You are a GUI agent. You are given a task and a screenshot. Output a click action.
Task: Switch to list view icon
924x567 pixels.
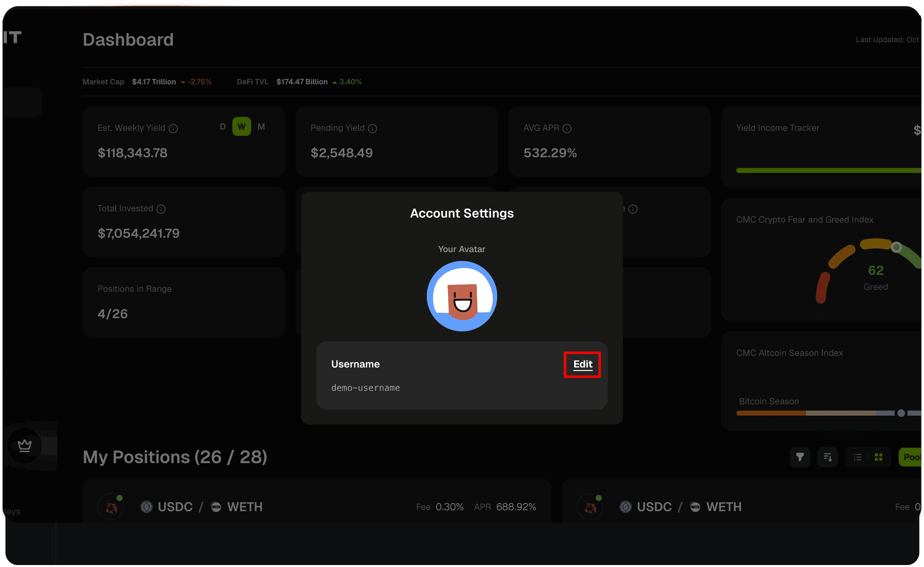[x=858, y=457]
